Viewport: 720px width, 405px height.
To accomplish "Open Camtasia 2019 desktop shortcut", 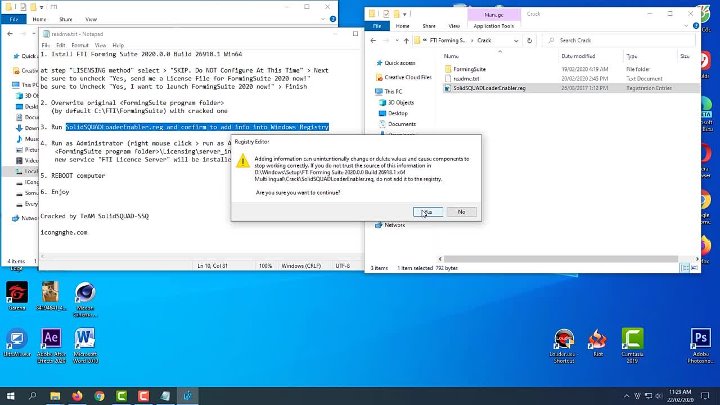I will 632,345.
